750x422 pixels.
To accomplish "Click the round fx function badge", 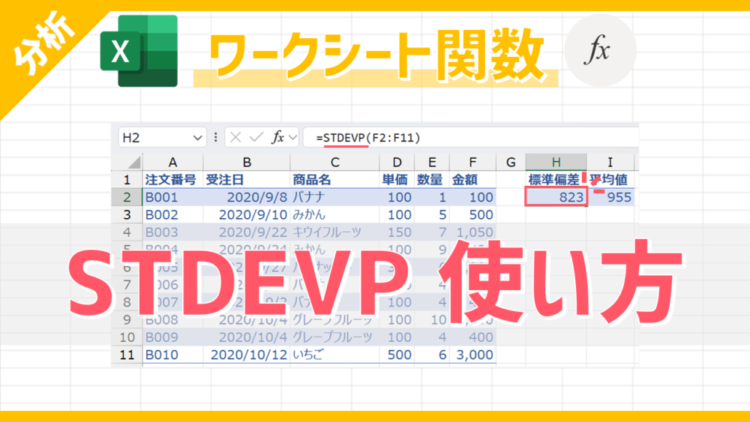I will [x=600, y=50].
